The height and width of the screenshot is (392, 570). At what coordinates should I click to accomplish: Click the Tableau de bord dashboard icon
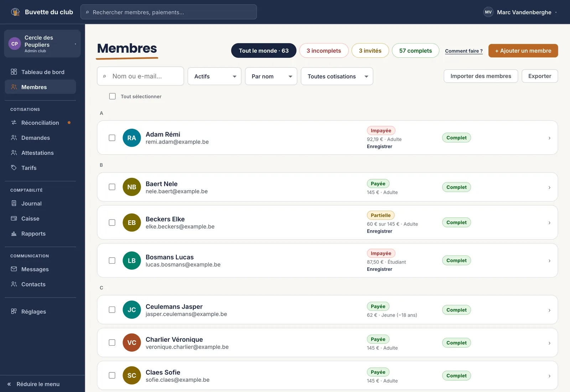(14, 72)
